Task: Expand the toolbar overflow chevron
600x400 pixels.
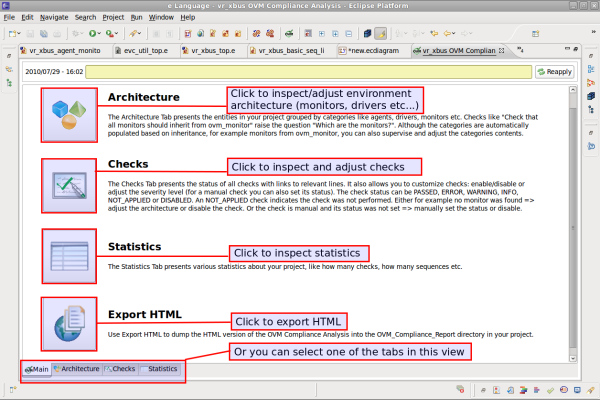Action: pos(593,31)
